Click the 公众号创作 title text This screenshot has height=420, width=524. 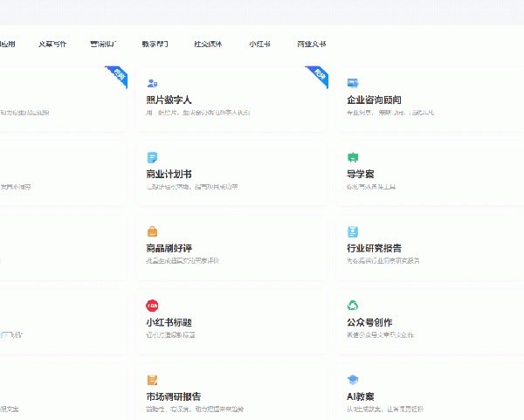click(370, 322)
